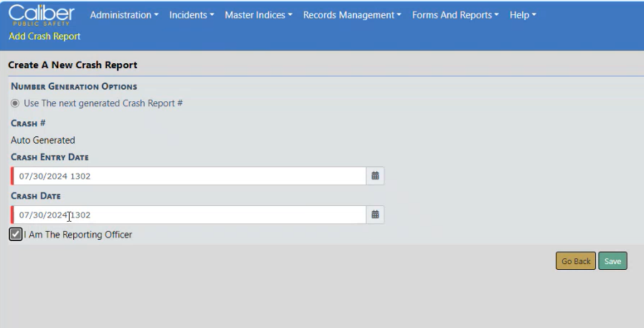Open the Forms And Reports menu
644x328 pixels.
click(x=456, y=15)
